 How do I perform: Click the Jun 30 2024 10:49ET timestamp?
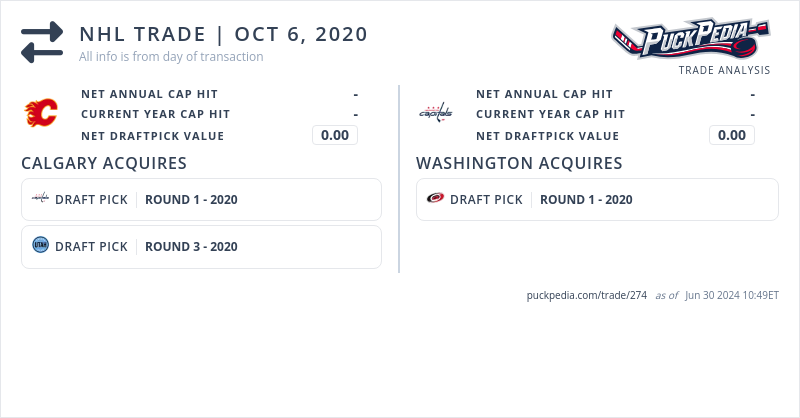[x=732, y=295]
